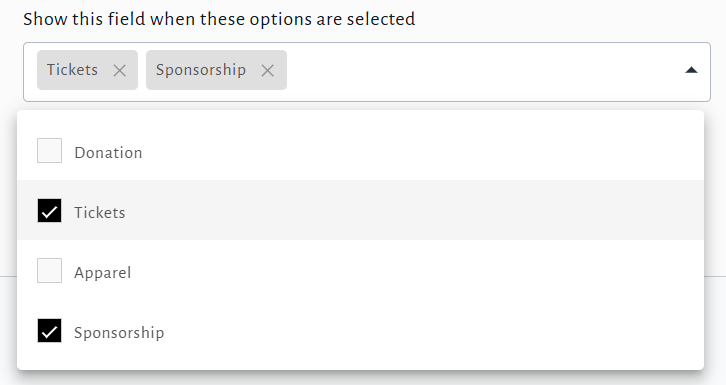726x385 pixels.
Task: Click the Tickets tag text in the field
Action: tap(72, 70)
